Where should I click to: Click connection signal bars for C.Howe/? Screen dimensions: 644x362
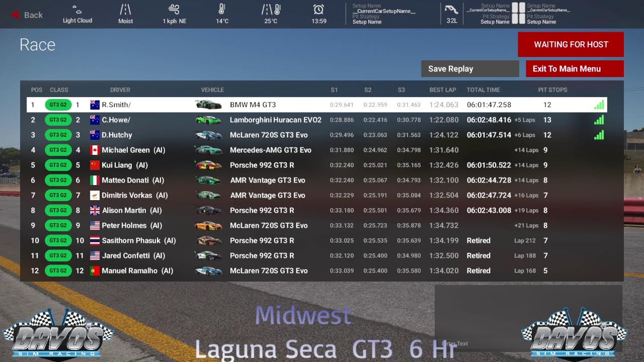click(599, 120)
